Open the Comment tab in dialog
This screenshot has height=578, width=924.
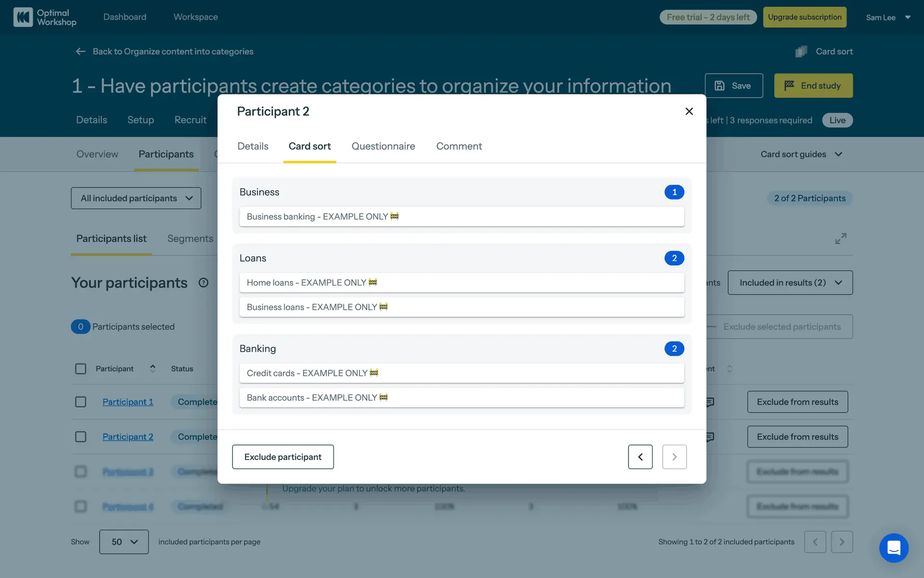pos(459,146)
